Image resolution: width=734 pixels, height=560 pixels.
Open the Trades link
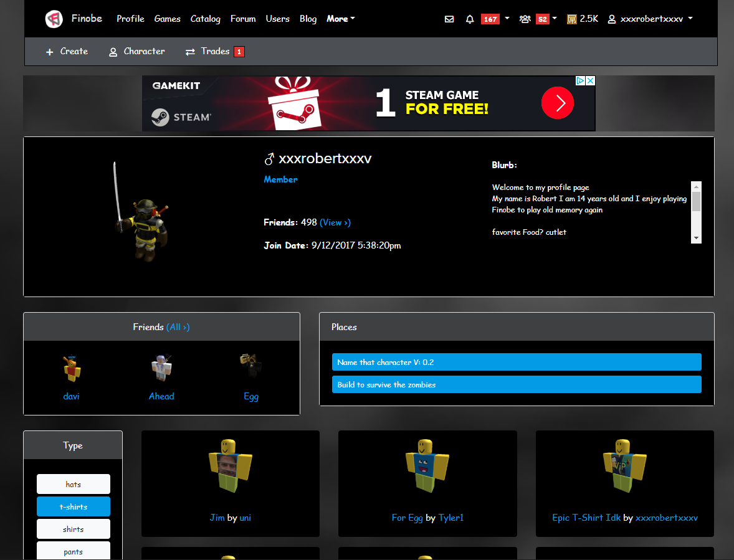pyautogui.click(x=215, y=52)
